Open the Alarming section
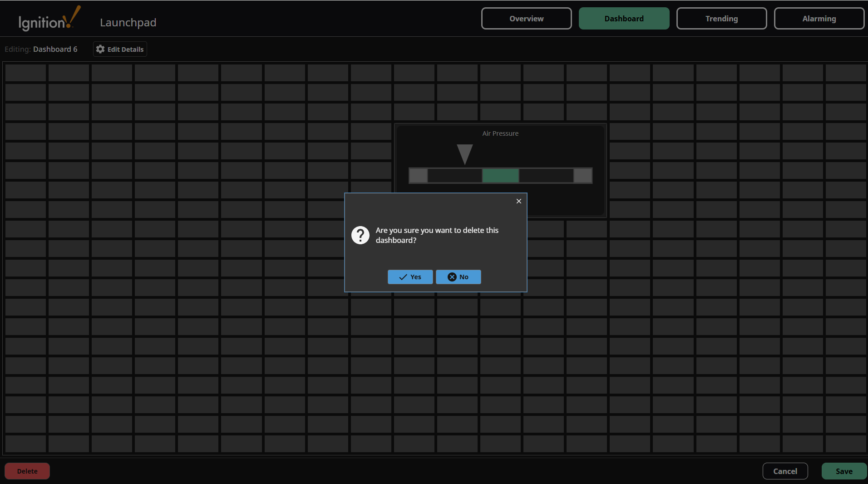This screenshot has width=868, height=484. pyautogui.click(x=819, y=18)
